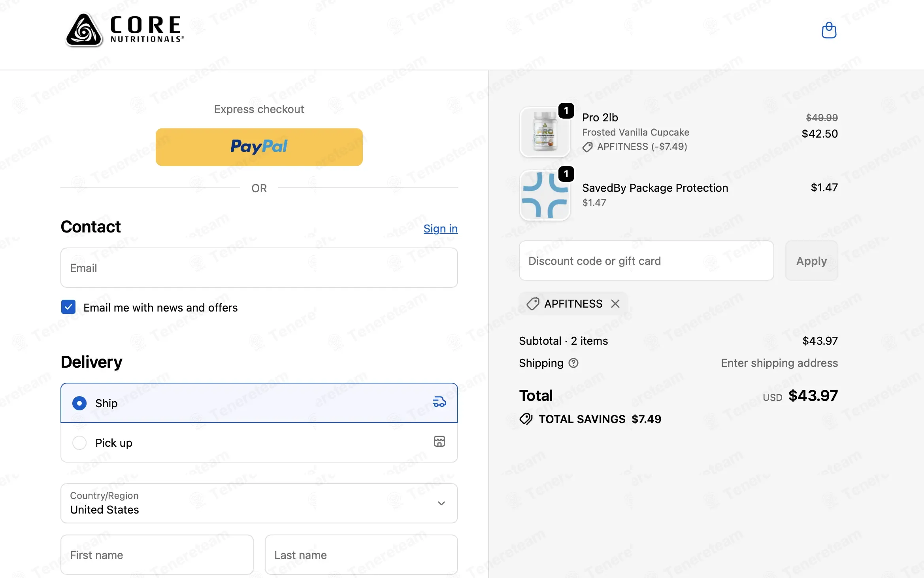924x578 pixels.
Task: Pay with the PayPal express button
Action: coord(259,147)
